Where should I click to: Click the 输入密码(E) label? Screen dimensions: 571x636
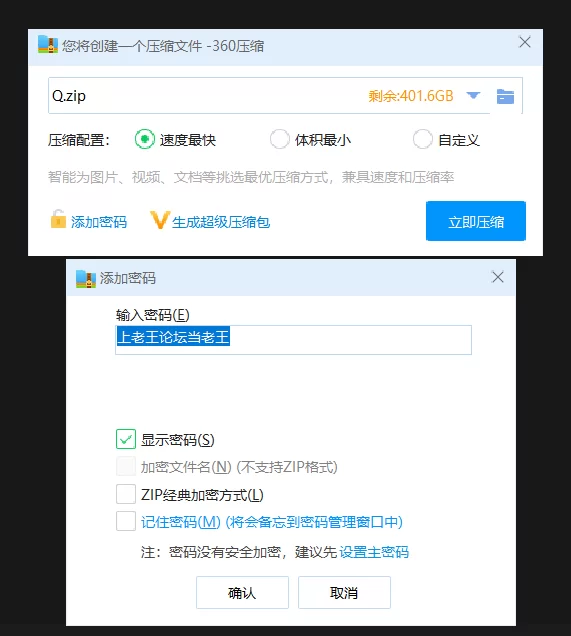(152, 315)
